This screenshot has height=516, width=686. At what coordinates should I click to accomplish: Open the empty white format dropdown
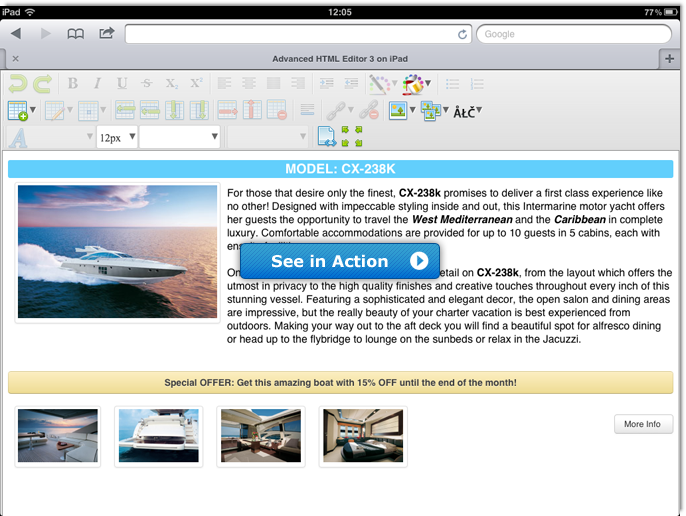click(179, 137)
